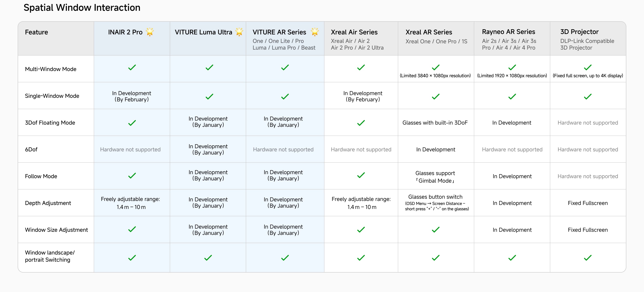Viewport: 644px width, 292px height.
Task: Click the star icon beside VITURE AR Series
Action: [x=315, y=32]
